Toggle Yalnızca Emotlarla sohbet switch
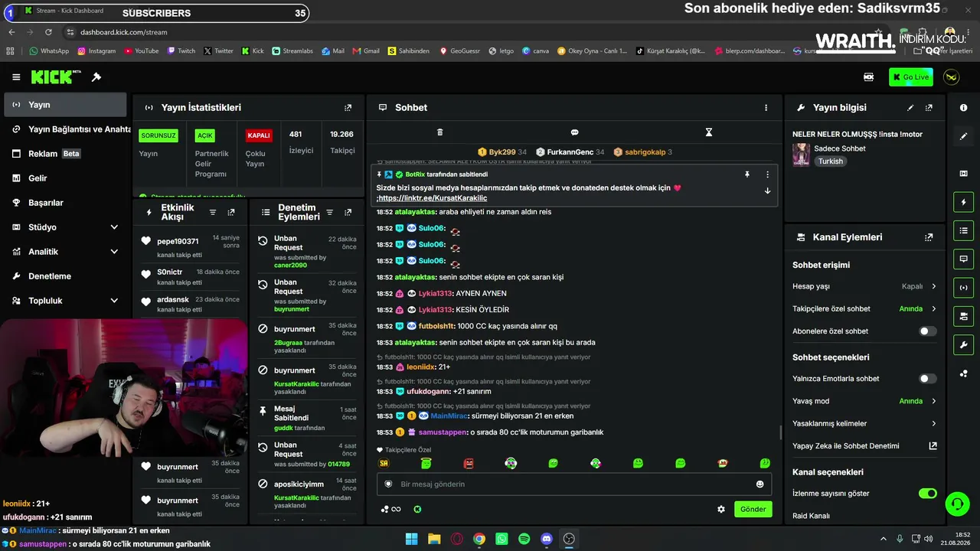The height and width of the screenshot is (551, 980). 926,379
